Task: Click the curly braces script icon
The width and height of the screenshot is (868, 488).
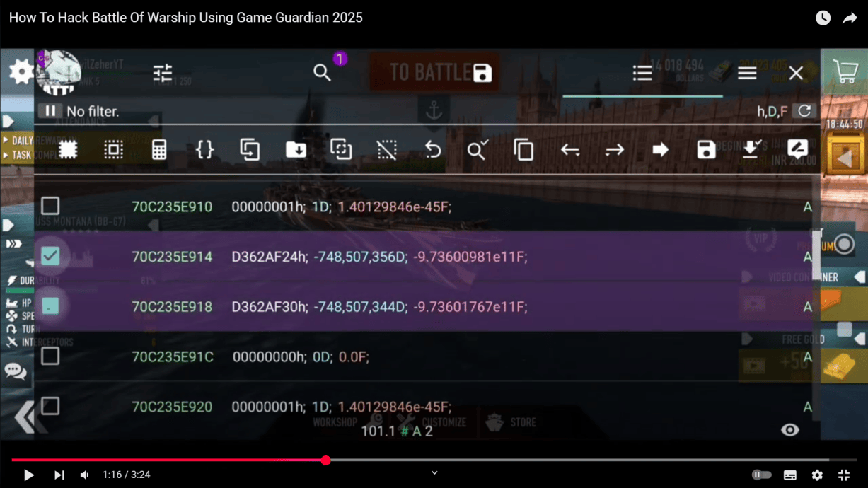Action: (x=204, y=150)
